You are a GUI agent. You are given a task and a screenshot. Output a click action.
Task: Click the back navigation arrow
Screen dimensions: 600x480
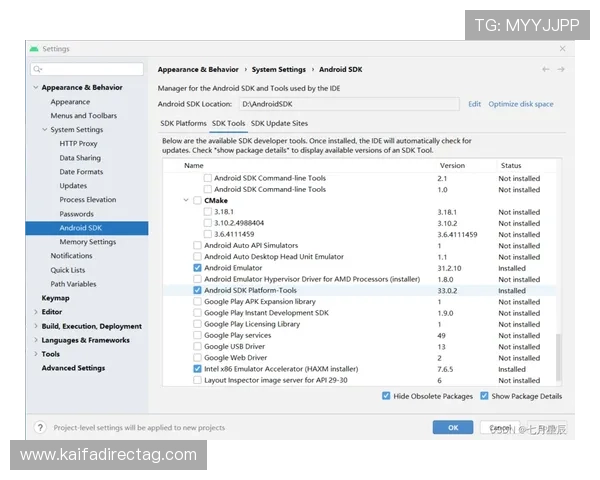point(545,69)
